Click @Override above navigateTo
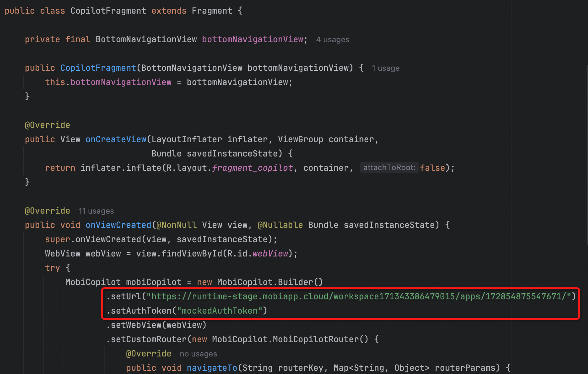The width and height of the screenshot is (588, 374). pos(149,354)
